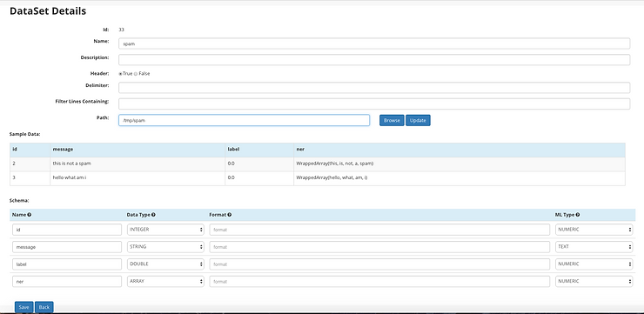The width and height of the screenshot is (644, 314).
Task: Open the TEXT ML Type dropdown for message
Action: [594, 247]
